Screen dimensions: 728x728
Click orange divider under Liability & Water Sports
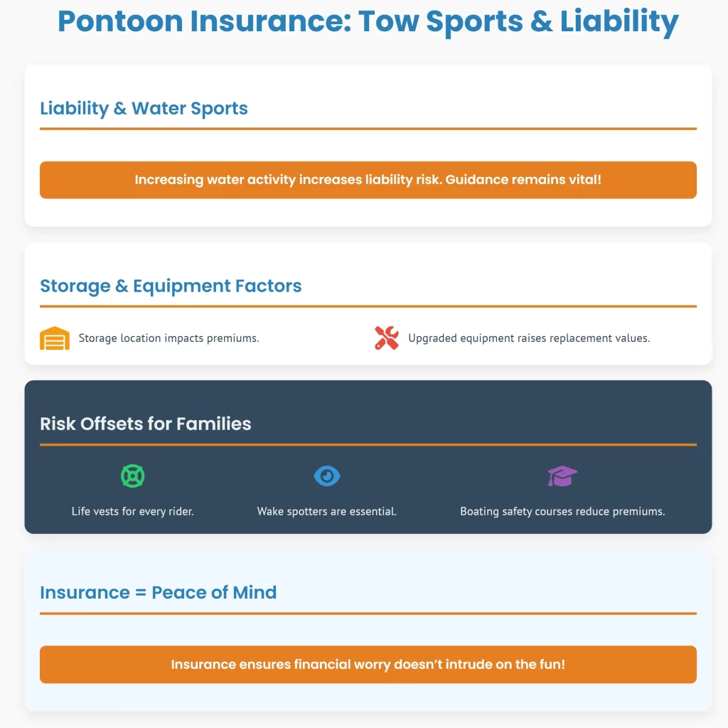tap(368, 129)
